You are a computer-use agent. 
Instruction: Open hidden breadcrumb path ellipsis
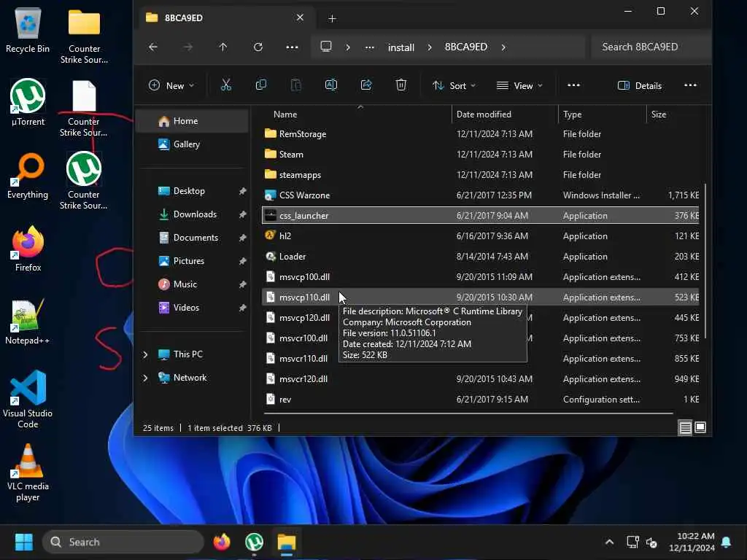click(x=370, y=47)
